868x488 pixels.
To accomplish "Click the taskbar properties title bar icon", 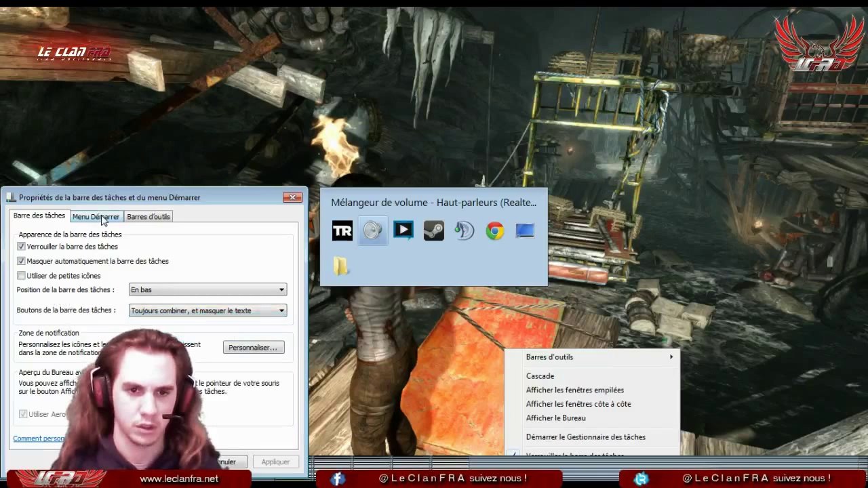I will point(11,197).
